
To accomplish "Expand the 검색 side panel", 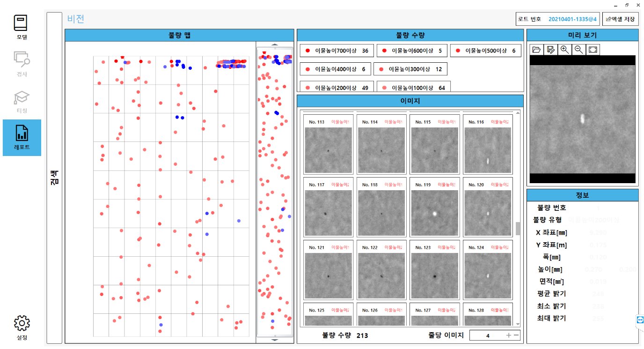I will point(54,178).
